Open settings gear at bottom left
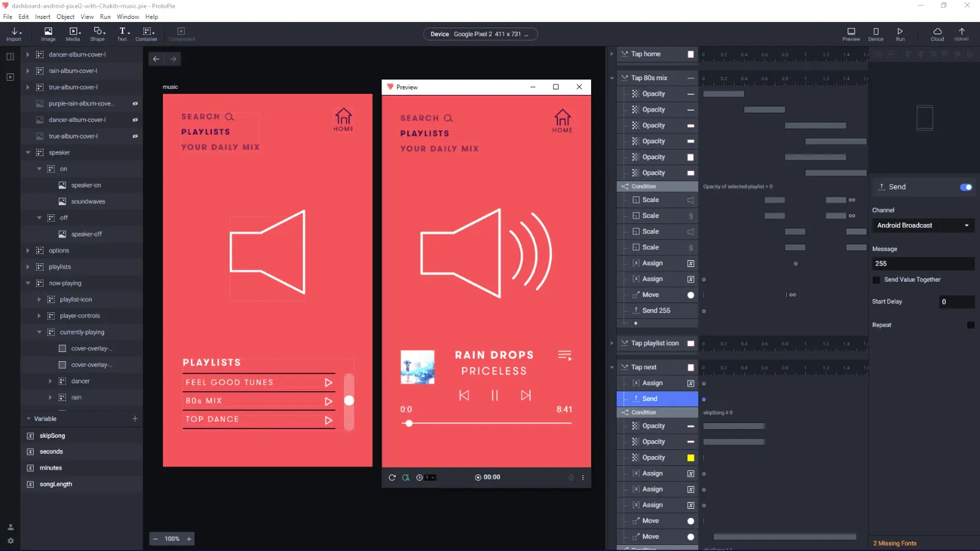Image resolution: width=980 pixels, height=551 pixels. click(x=10, y=541)
